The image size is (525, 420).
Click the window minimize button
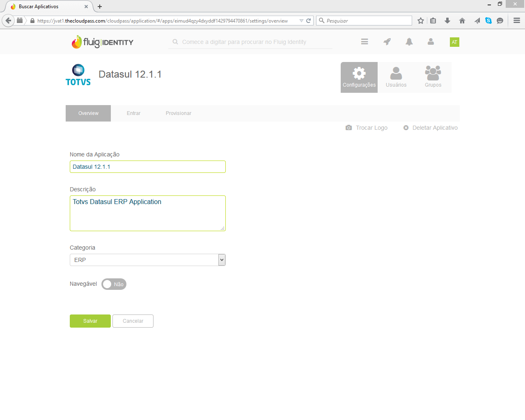point(489,5)
